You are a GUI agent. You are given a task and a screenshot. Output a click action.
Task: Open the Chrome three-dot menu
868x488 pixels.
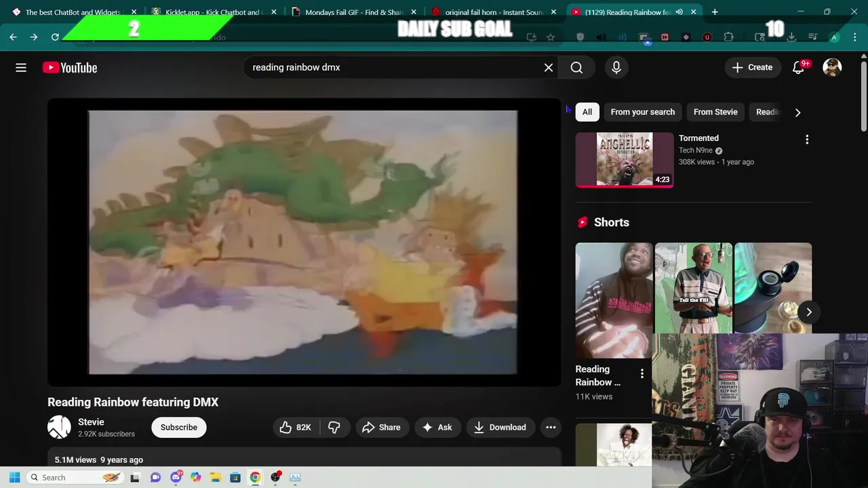[854, 37]
